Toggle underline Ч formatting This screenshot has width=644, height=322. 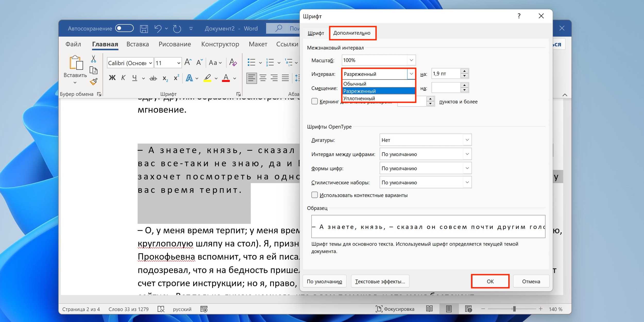click(x=134, y=78)
